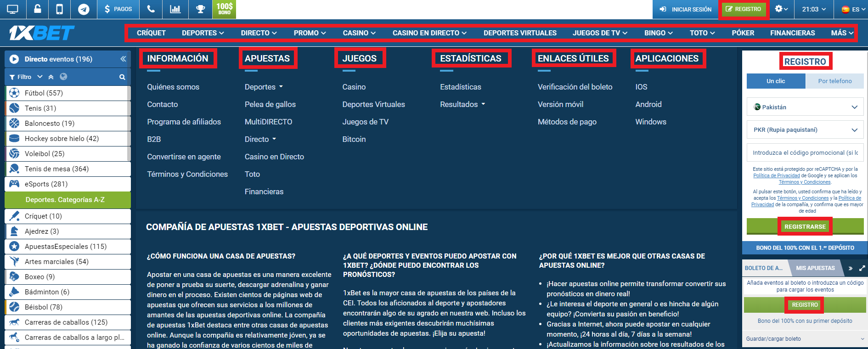
Task: Expand the BINGO menu
Action: pyautogui.click(x=658, y=33)
